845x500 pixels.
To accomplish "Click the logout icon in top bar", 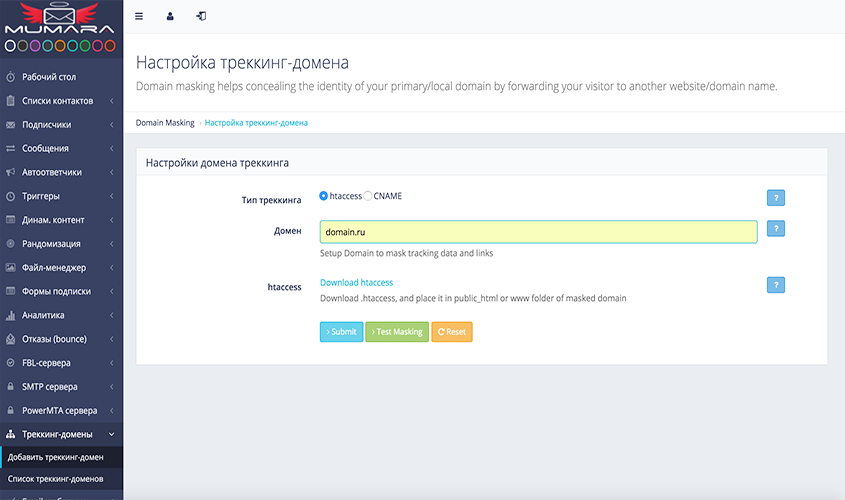I will point(201,16).
